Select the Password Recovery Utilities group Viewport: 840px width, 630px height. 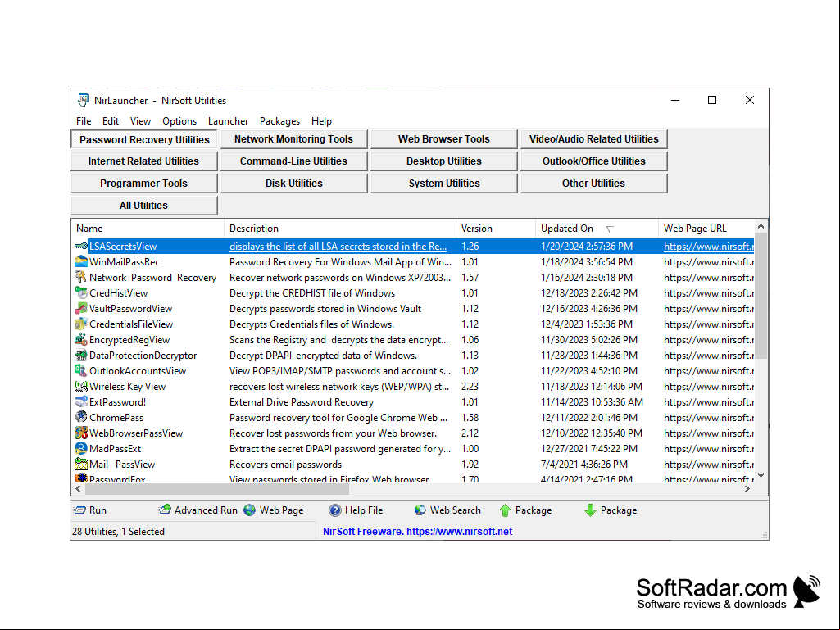pos(144,140)
